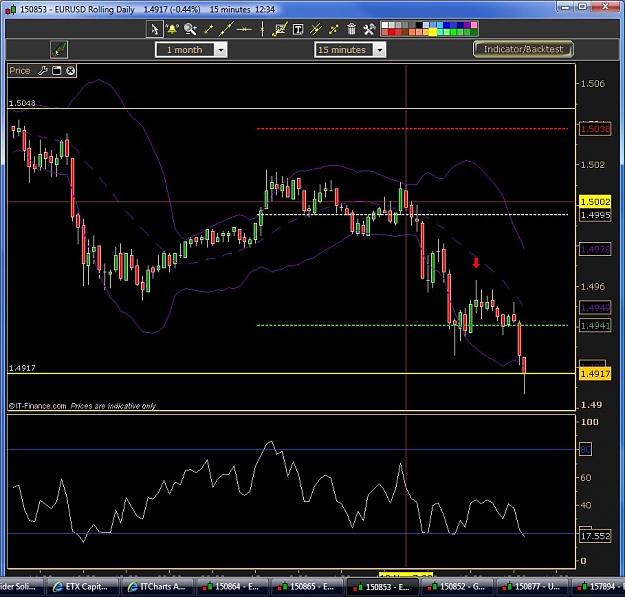This screenshot has height=597, width=625.
Task: Click the red 1.5038 price label
Action: point(595,129)
